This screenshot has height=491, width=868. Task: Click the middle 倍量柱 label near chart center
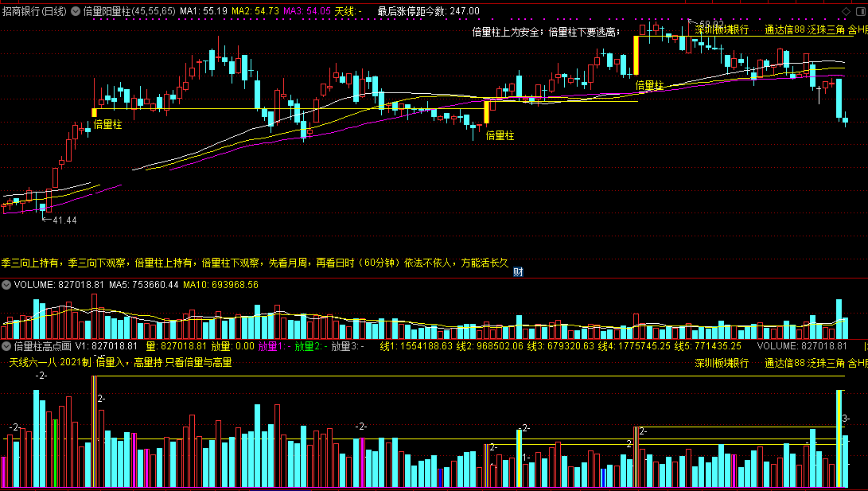tap(500, 135)
